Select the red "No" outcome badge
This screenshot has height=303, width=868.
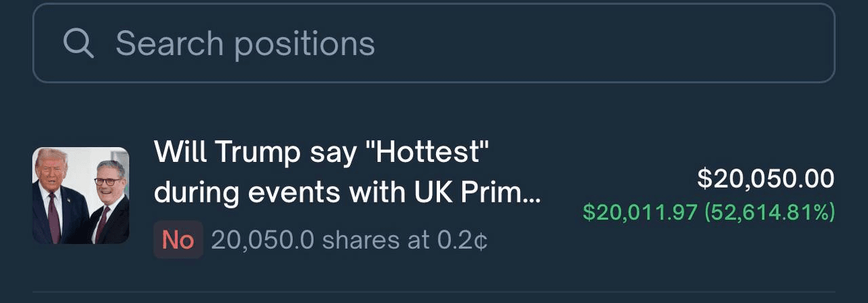tap(178, 239)
